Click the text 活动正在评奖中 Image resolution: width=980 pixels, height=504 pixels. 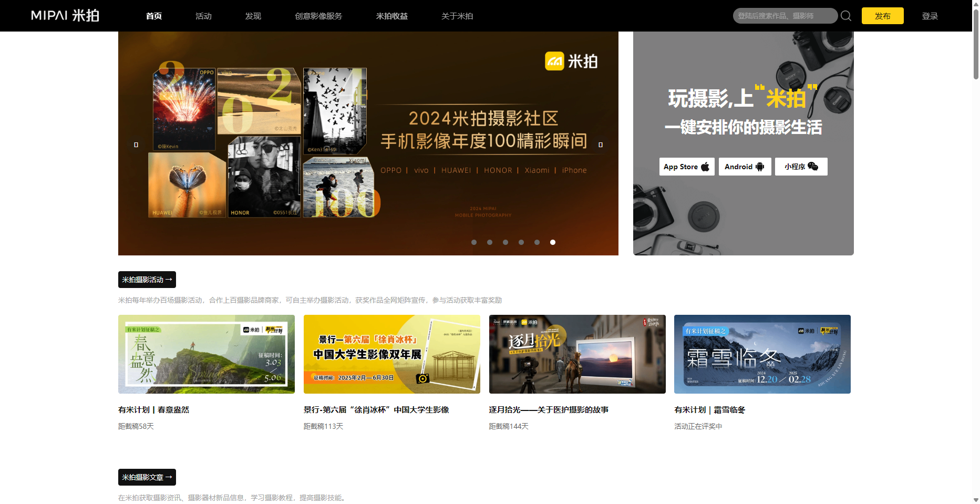698,426
